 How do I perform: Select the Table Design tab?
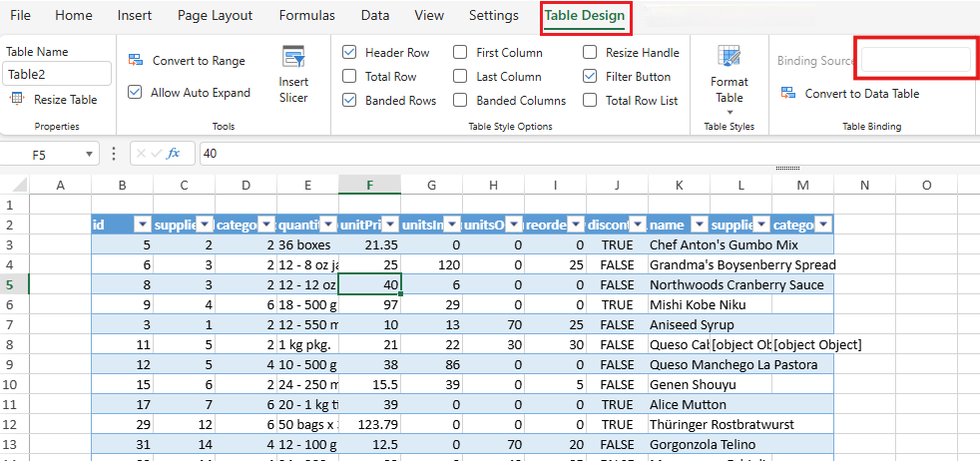point(585,16)
